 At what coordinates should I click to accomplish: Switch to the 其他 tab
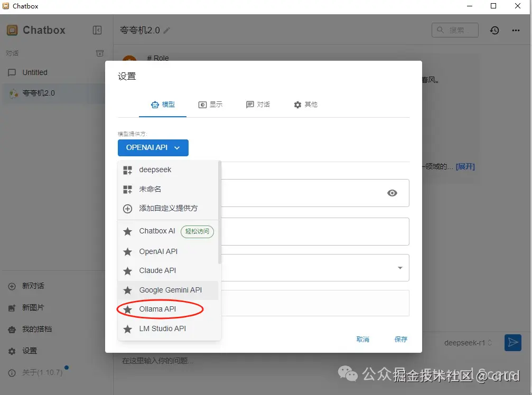tap(305, 105)
